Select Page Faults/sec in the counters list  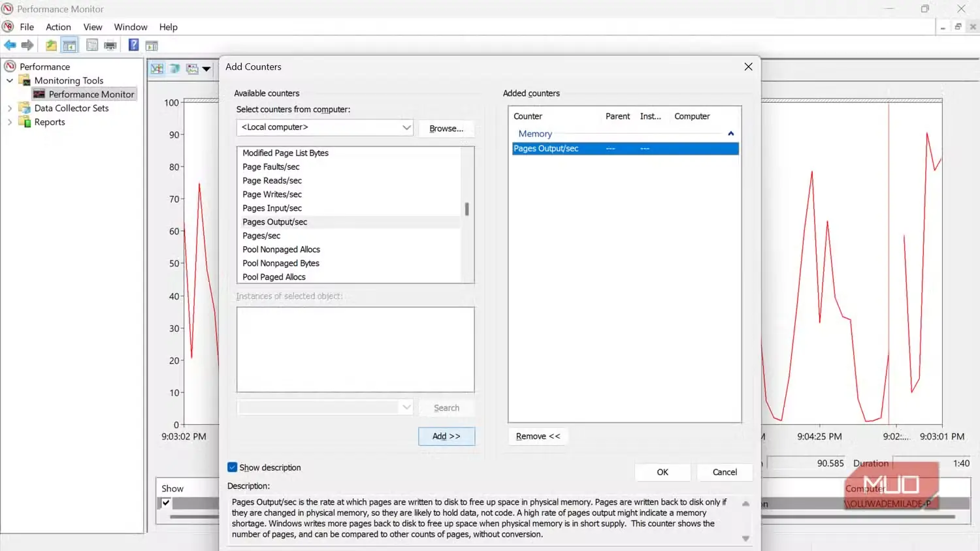348,166
